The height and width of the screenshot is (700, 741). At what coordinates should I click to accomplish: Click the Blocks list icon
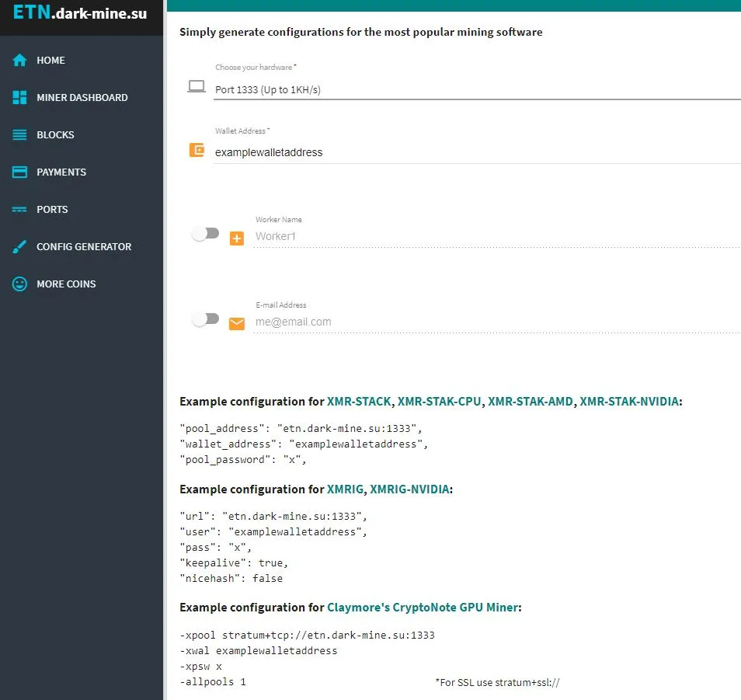pos(19,134)
